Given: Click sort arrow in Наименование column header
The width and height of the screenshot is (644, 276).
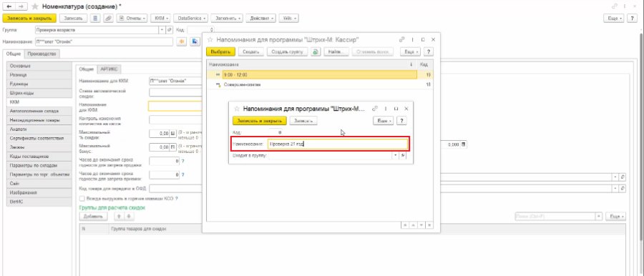Looking at the screenshot, I should 411,65.
